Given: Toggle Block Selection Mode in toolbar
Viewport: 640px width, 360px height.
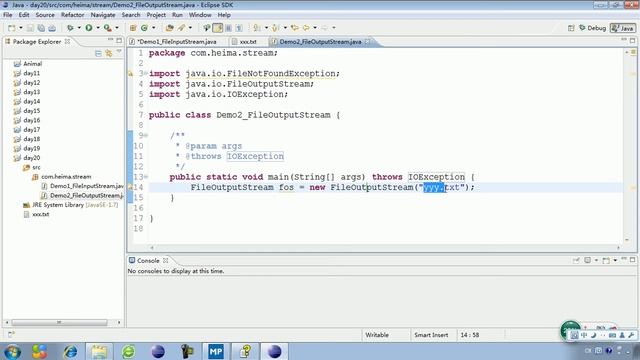Looking at the screenshot, I should [x=229, y=28].
